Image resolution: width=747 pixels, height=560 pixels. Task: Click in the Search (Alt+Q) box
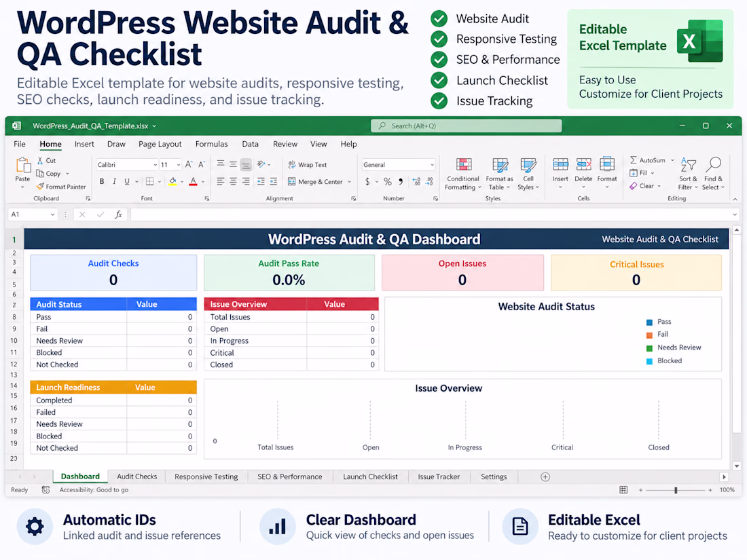click(x=466, y=126)
